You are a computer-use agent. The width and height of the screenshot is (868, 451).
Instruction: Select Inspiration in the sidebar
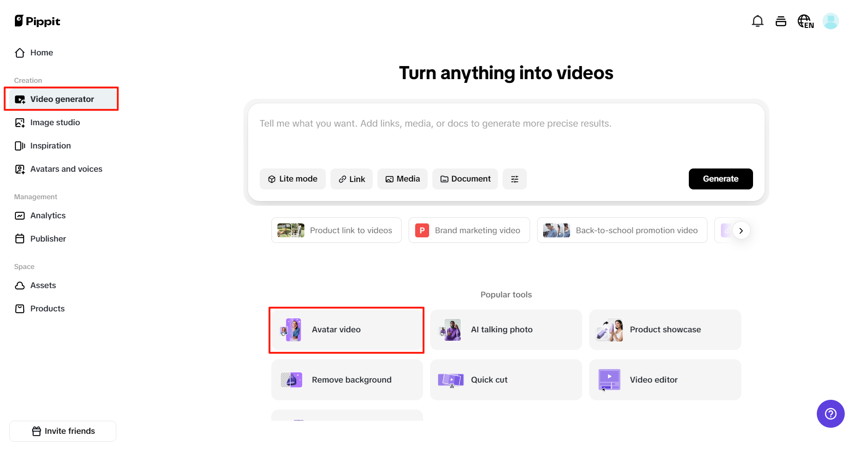point(50,146)
